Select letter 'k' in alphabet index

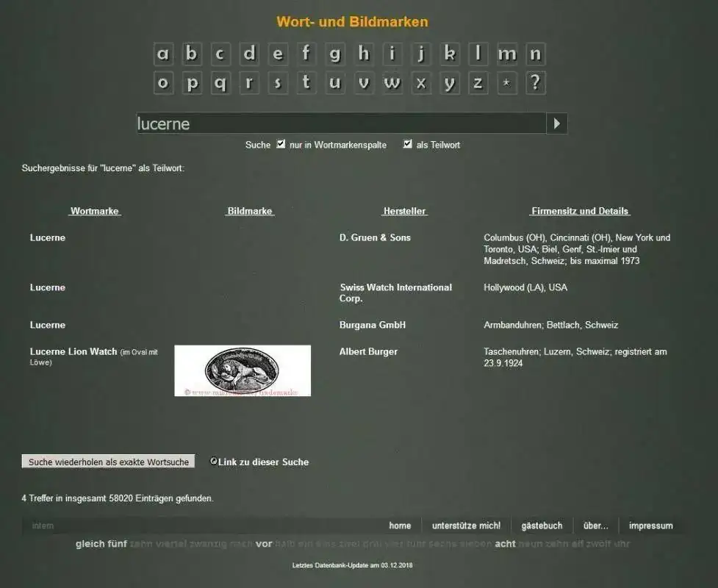pos(450,54)
